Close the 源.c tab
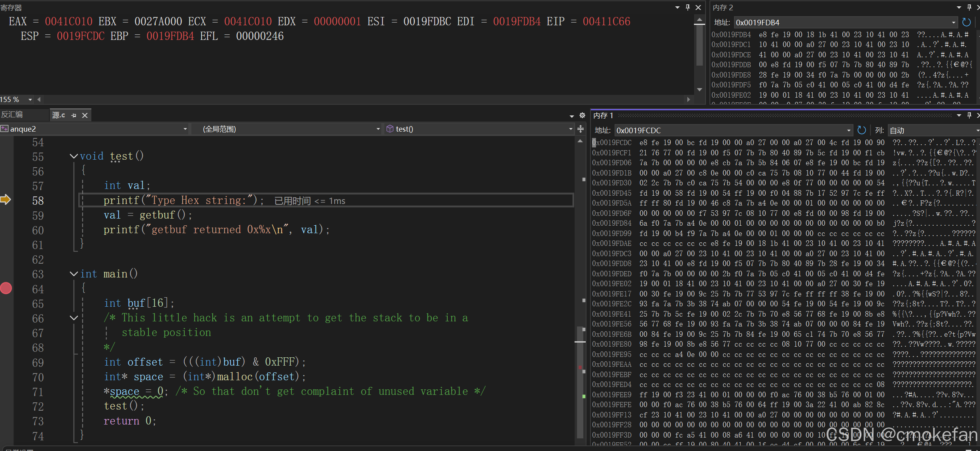The height and width of the screenshot is (451, 980). 85,115
